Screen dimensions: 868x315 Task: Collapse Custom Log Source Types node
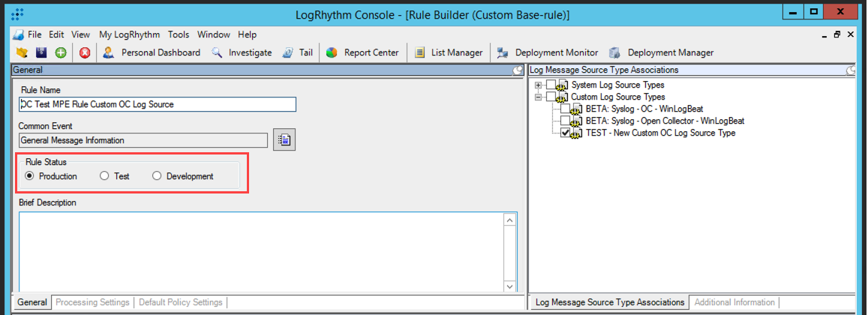click(x=538, y=97)
